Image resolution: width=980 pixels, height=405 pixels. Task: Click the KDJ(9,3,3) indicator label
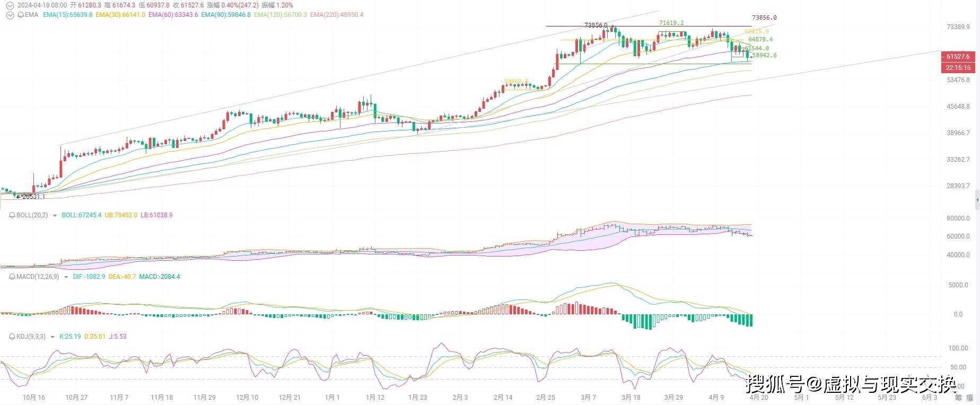[31, 337]
